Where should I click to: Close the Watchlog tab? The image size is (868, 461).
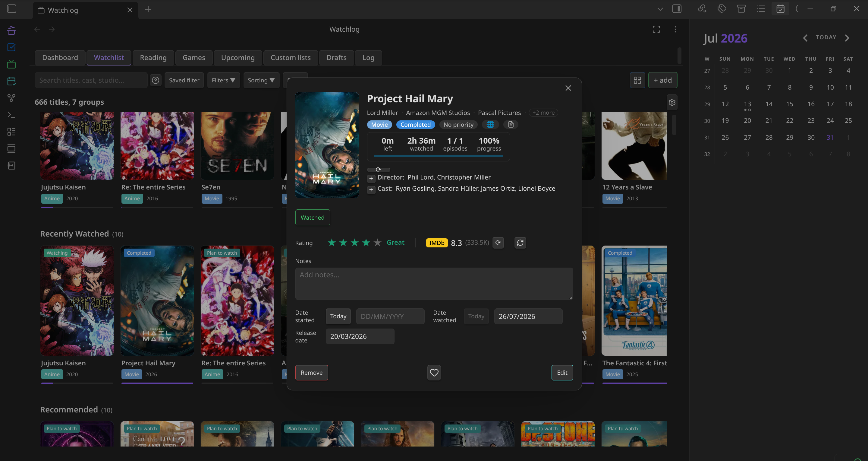pos(130,10)
